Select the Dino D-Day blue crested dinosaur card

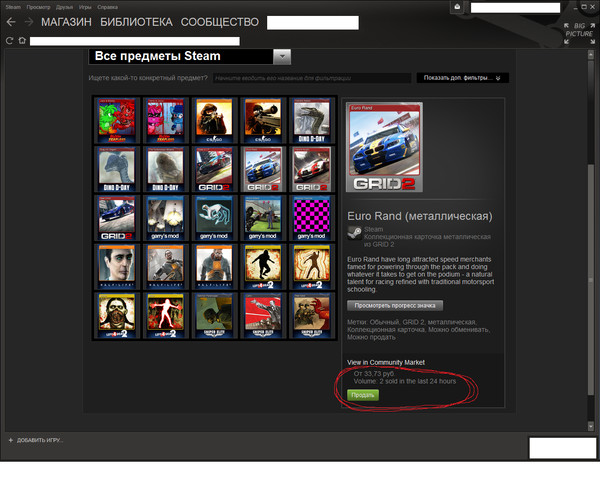(117, 169)
